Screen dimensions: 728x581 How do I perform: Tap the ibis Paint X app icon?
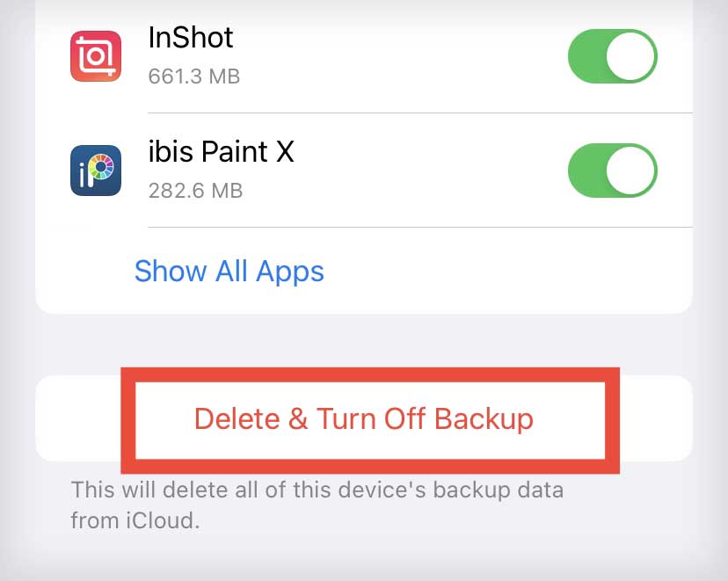point(96,171)
